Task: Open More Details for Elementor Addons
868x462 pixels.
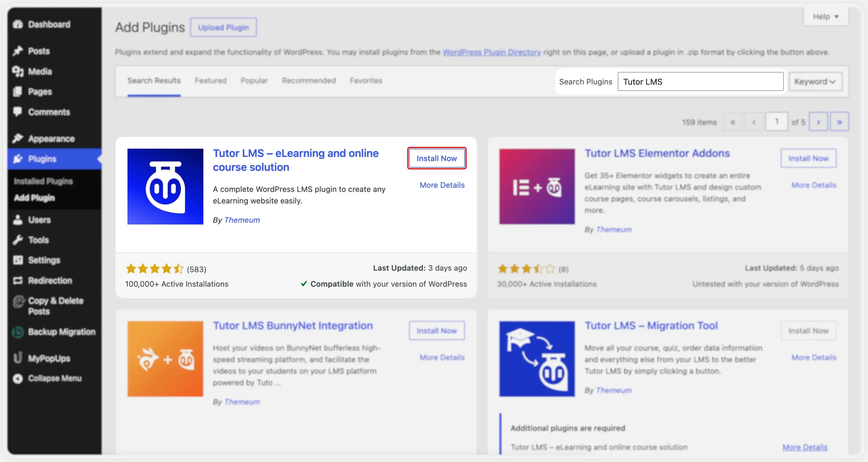Action: (x=814, y=185)
